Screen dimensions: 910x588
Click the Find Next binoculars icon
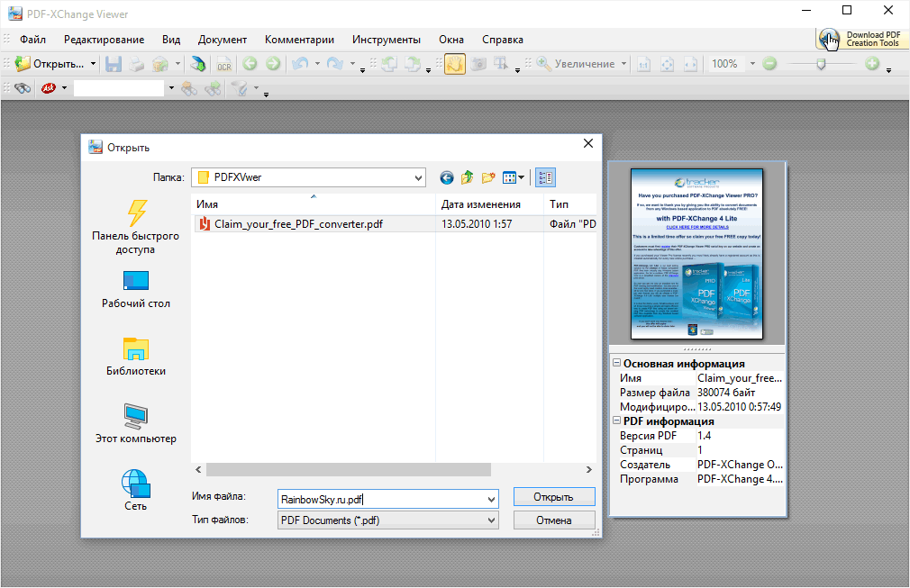(213, 88)
